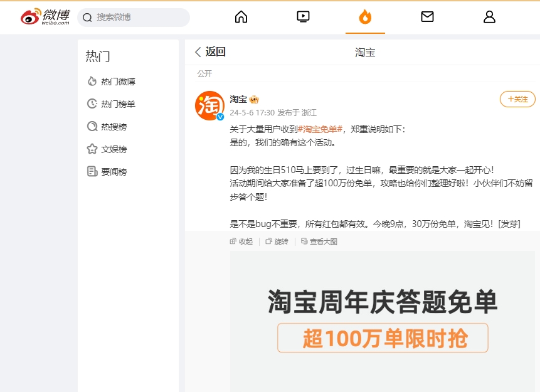Open the messages envelope icon

point(427,16)
